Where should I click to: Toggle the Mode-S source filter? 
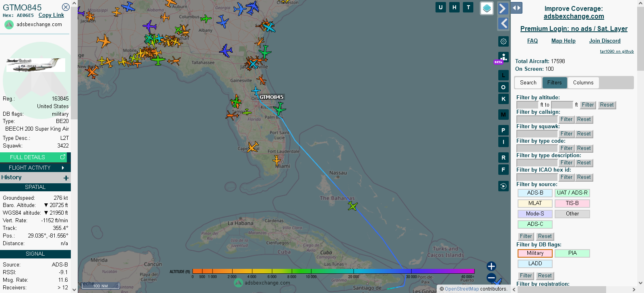535,214
